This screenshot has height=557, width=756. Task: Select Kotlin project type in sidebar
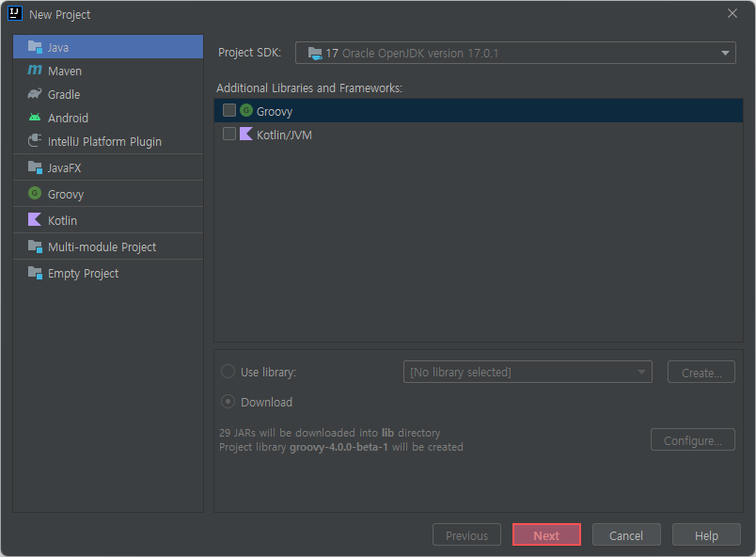point(108,220)
